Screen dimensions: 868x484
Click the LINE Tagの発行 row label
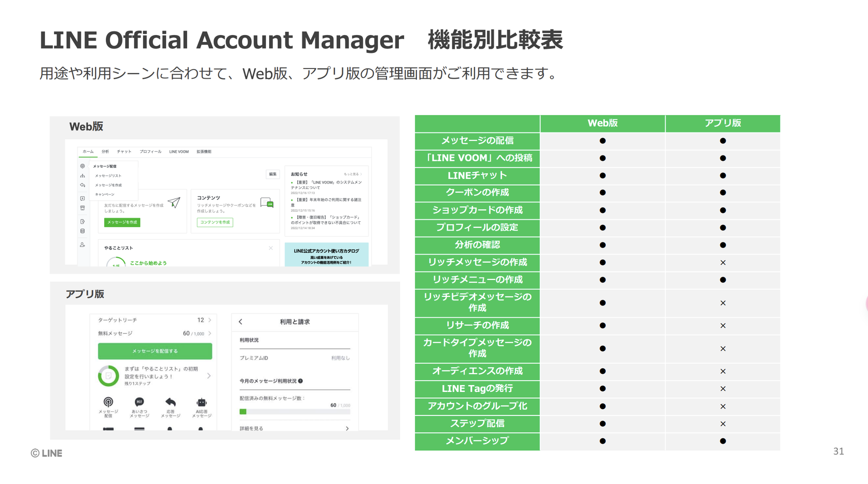pyautogui.click(x=477, y=389)
